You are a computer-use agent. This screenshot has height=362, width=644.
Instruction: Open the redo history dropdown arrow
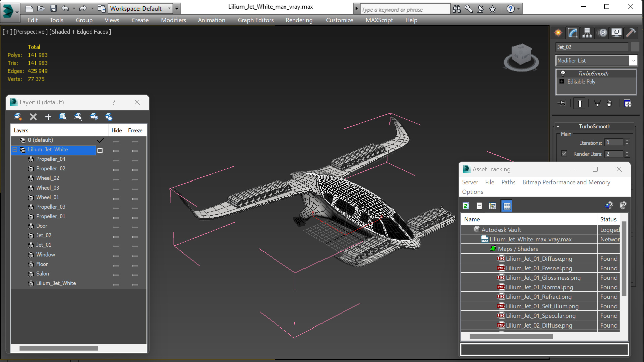tap(92, 8)
